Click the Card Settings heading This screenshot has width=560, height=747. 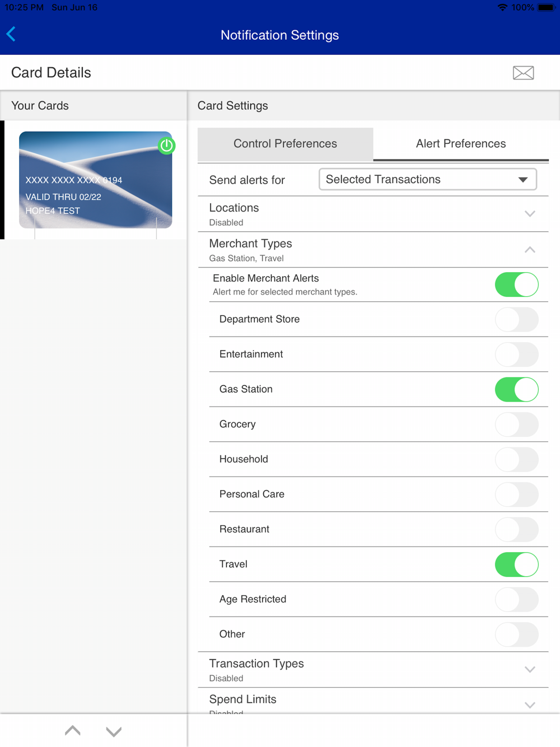[233, 106]
